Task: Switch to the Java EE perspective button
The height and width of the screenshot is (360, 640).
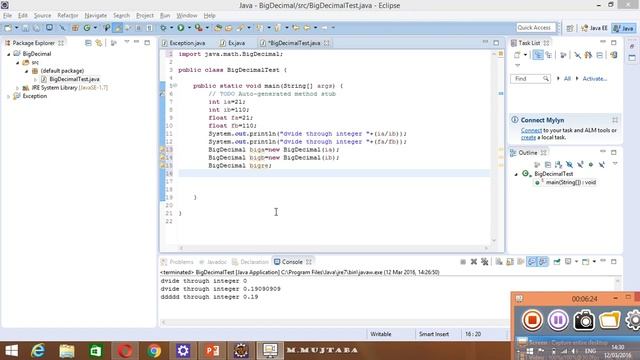Action: 594,28
